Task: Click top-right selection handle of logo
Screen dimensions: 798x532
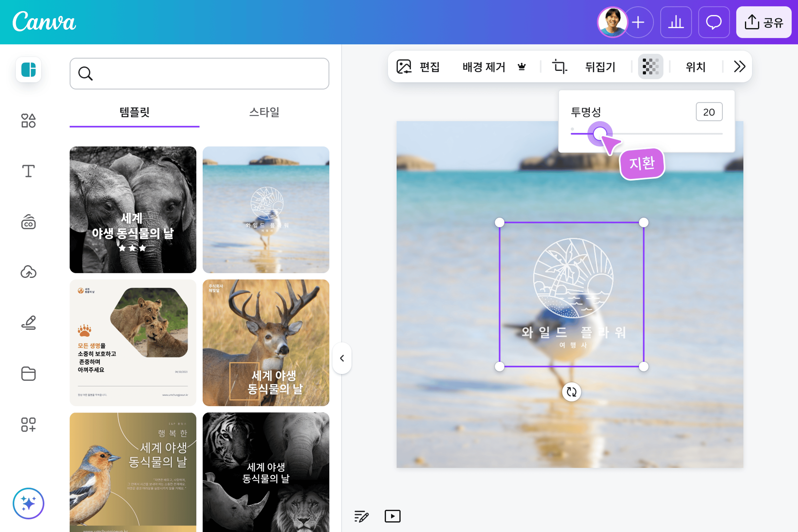Action: 644,223
